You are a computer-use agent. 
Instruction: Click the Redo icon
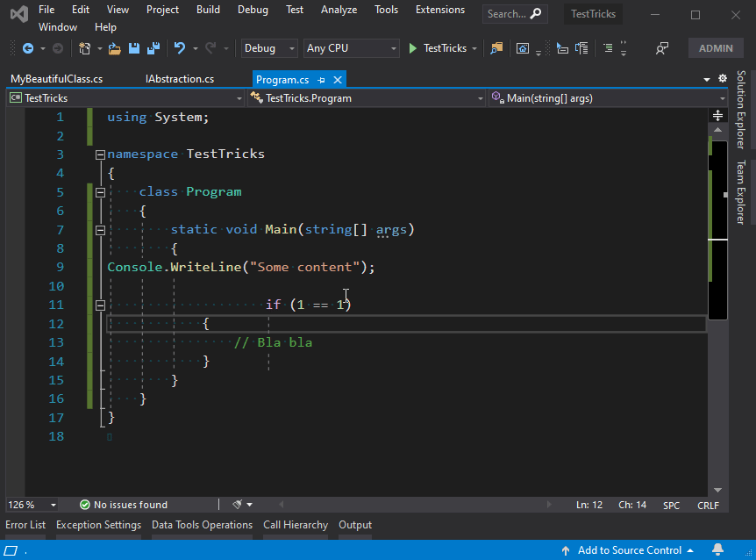point(210,47)
